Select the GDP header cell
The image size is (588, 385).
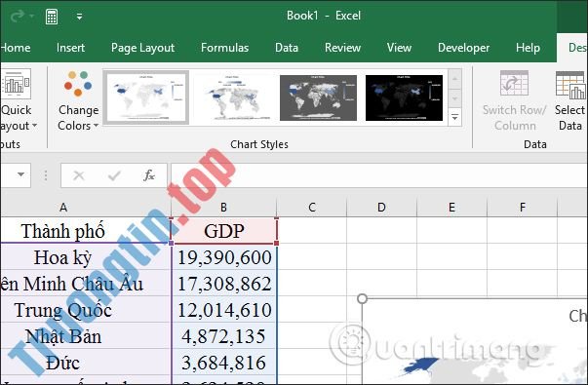pyautogui.click(x=224, y=230)
